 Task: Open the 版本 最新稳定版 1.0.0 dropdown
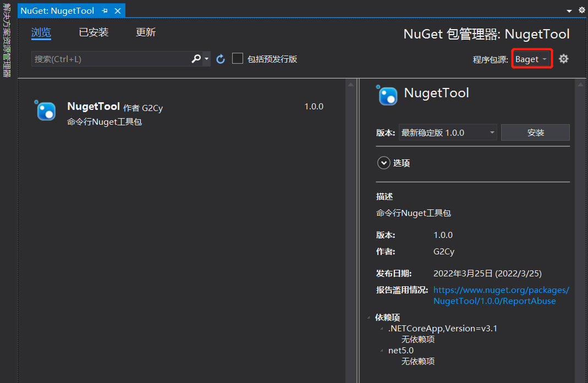point(448,132)
